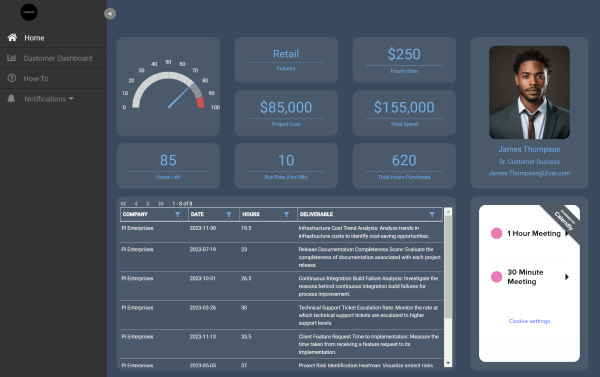
Task: Click the round black logo in sidebar
Action: pos(29,12)
